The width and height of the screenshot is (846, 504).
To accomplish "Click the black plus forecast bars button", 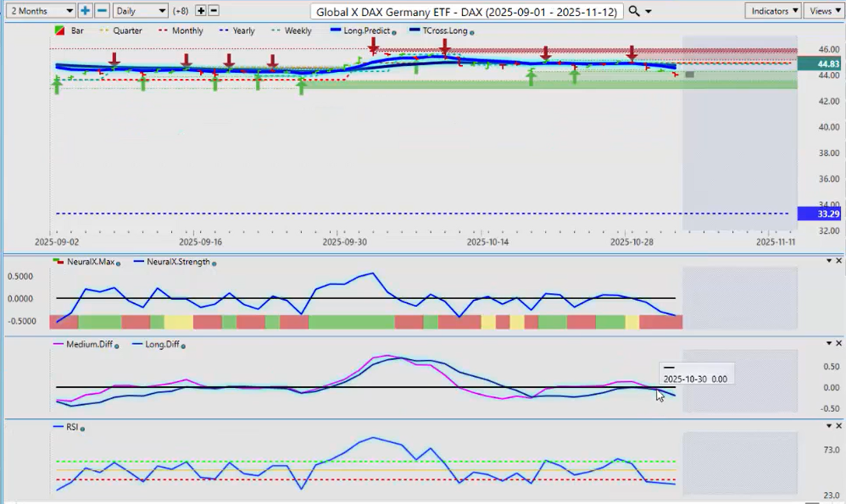I will (200, 11).
